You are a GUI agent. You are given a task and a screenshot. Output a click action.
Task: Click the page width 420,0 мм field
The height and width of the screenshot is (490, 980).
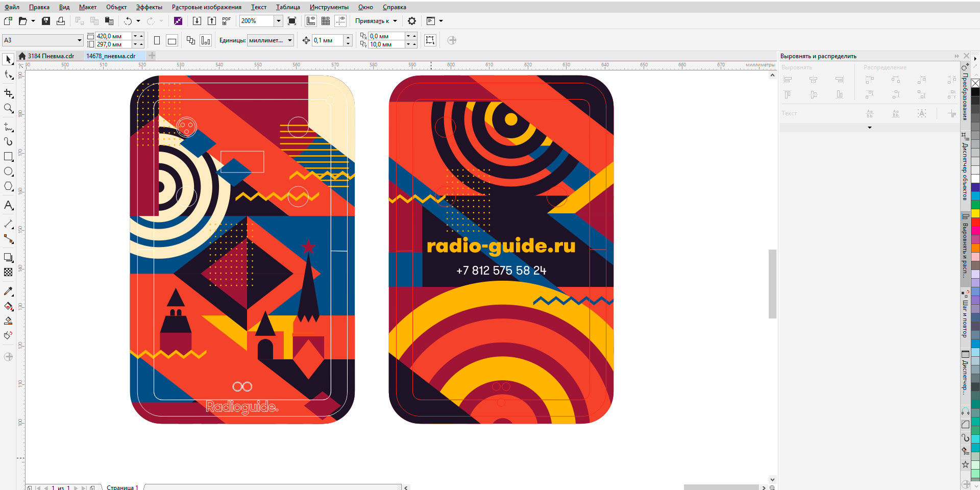(113, 36)
